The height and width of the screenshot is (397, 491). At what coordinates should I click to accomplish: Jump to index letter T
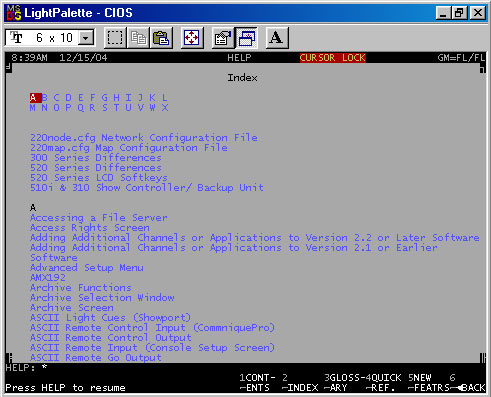[x=116, y=108]
